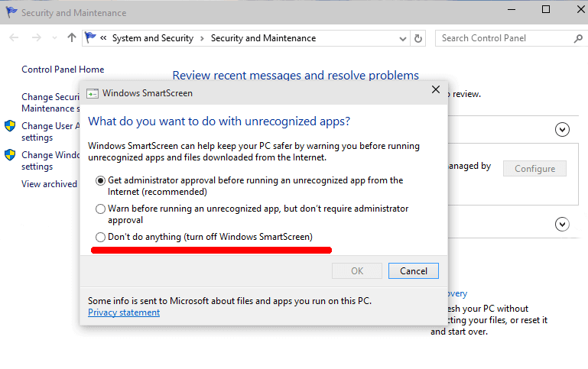588x369 pixels.
Task: Open Control Panel Home link
Action: coord(63,70)
